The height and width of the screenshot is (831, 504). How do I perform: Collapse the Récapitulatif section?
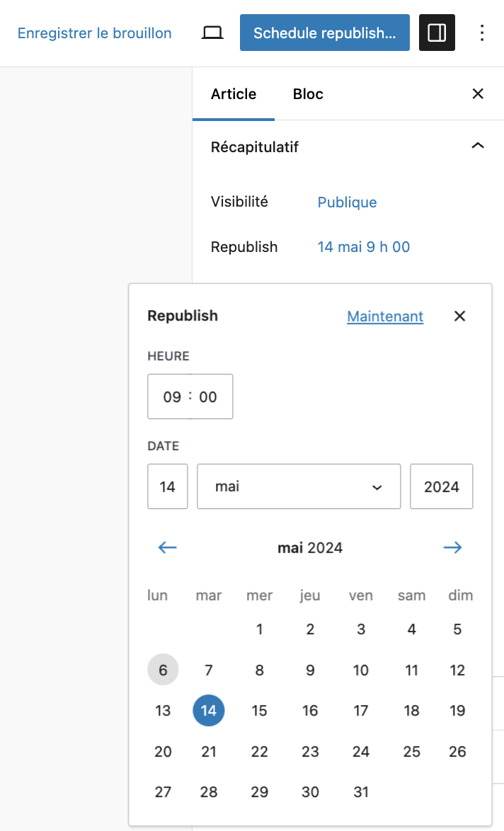(478, 146)
